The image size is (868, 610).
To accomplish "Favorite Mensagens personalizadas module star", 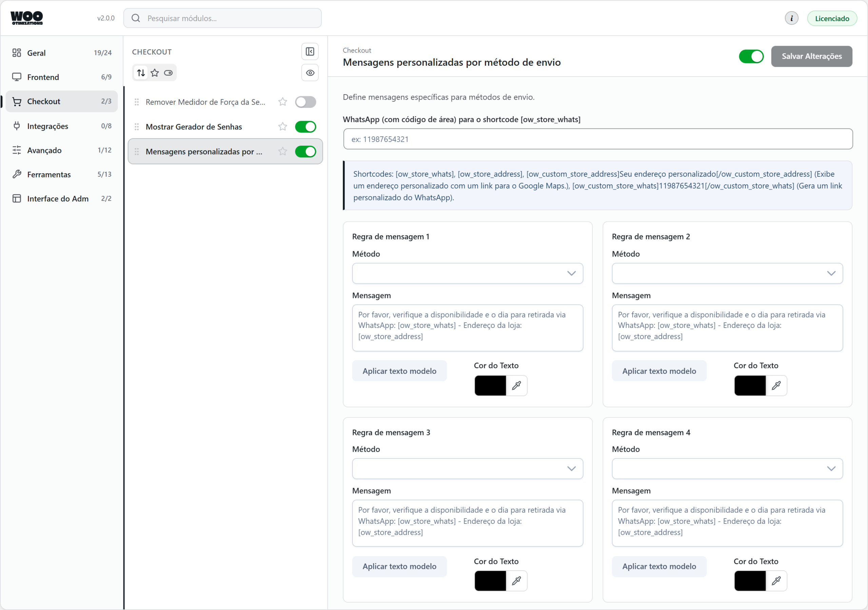I will 282,151.
